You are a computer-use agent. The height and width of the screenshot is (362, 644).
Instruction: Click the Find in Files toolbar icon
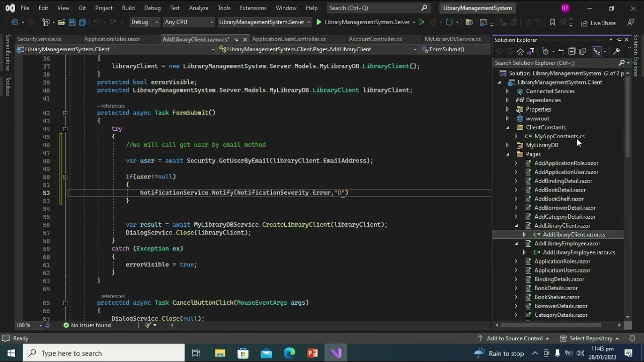(469, 22)
